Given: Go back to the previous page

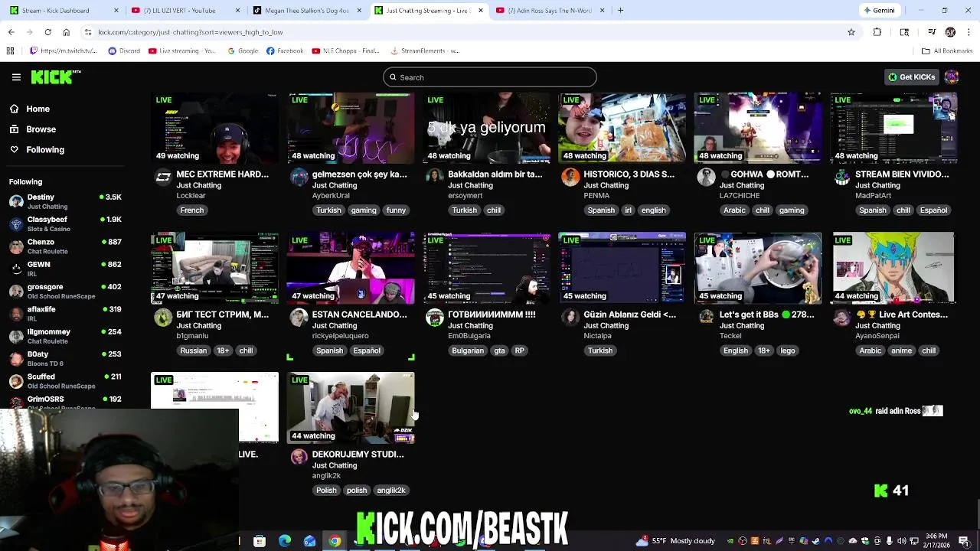Looking at the screenshot, I should (x=11, y=32).
